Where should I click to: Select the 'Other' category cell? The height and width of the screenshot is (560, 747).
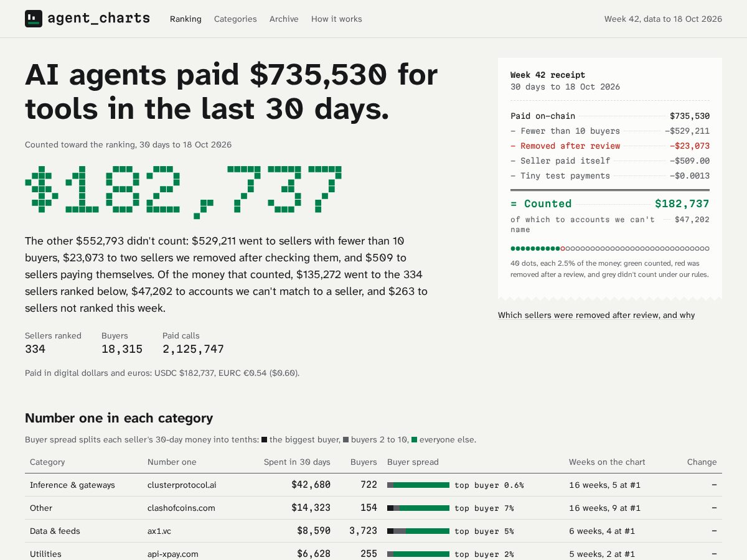tap(41, 508)
